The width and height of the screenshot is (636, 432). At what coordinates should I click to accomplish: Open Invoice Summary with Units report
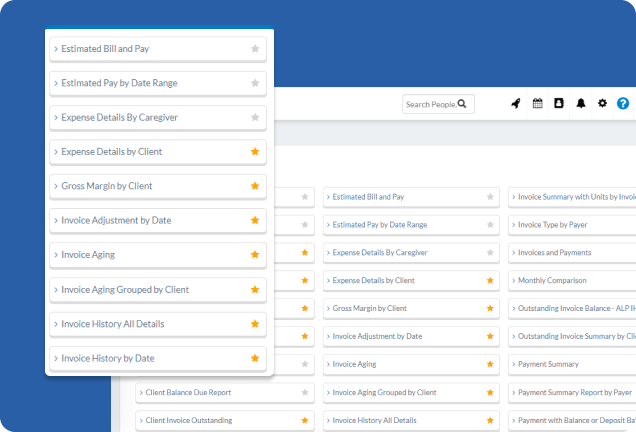click(577, 197)
